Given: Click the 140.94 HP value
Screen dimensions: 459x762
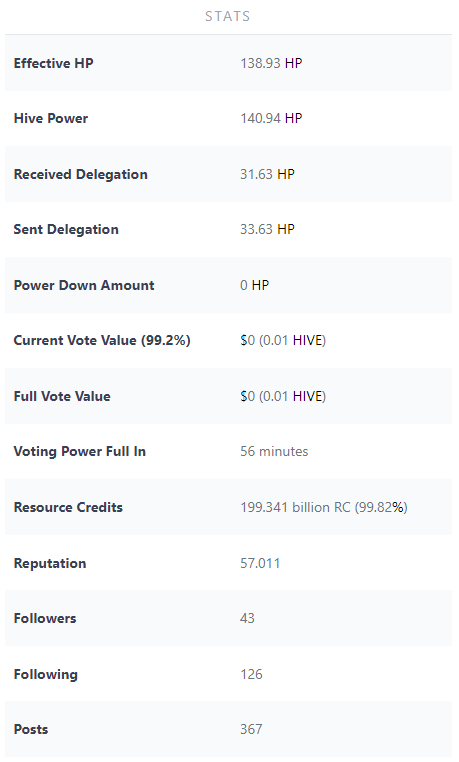Looking at the screenshot, I should pyautogui.click(x=271, y=119).
